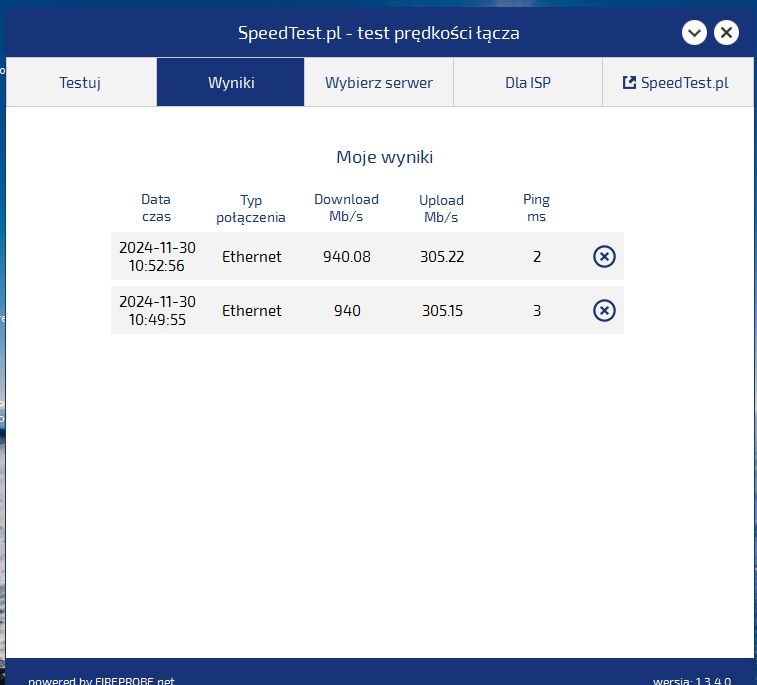Click the upload value 305.15
This screenshot has width=757, height=685.
(442, 310)
